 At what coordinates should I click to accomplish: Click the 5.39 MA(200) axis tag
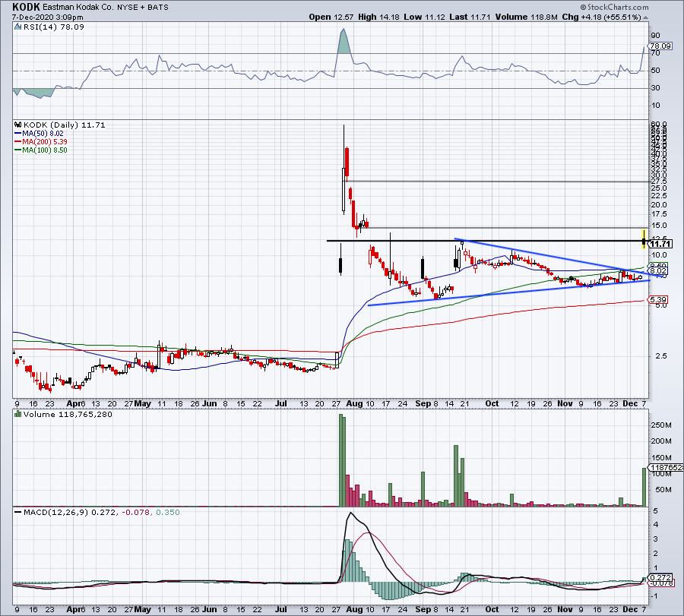(x=657, y=299)
